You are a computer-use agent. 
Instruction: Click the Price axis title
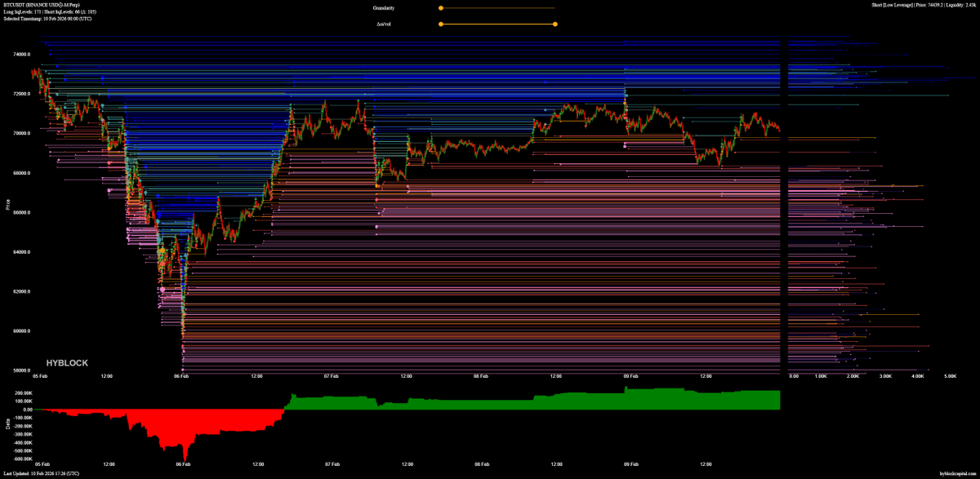(7, 203)
